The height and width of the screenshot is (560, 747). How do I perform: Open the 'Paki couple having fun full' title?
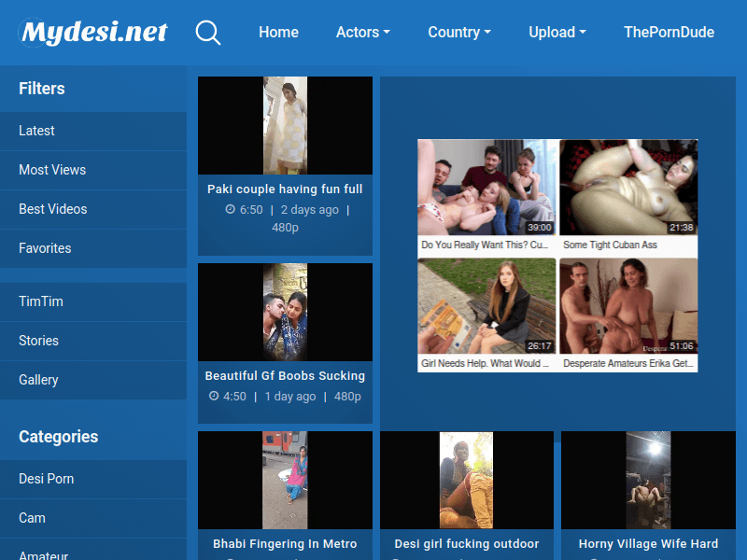tap(285, 189)
